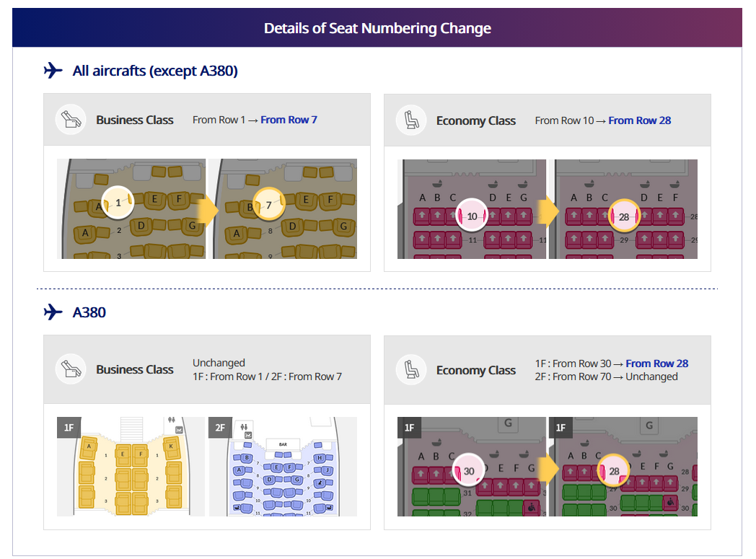Image resolution: width=756 pixels, height=559 pixels.
Task: Click the highlighted row 10 economy marker
Action: coord(472,216)
